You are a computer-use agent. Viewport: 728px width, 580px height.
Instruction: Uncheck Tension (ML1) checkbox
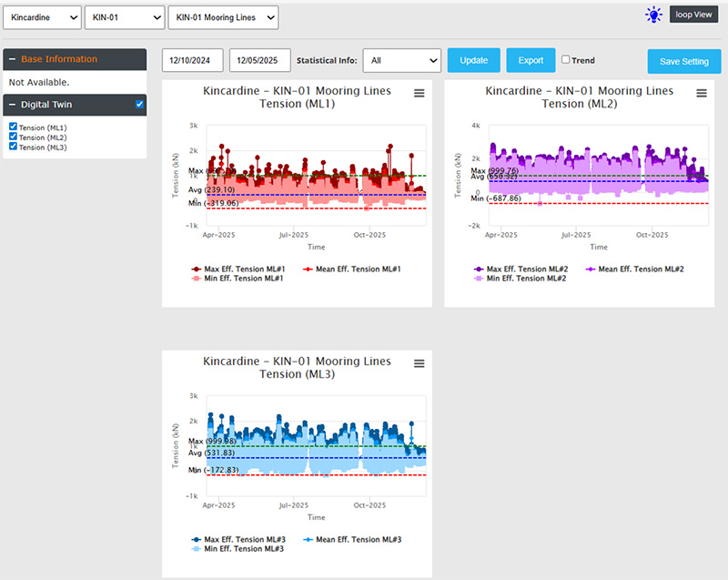(x=13, y=127)
